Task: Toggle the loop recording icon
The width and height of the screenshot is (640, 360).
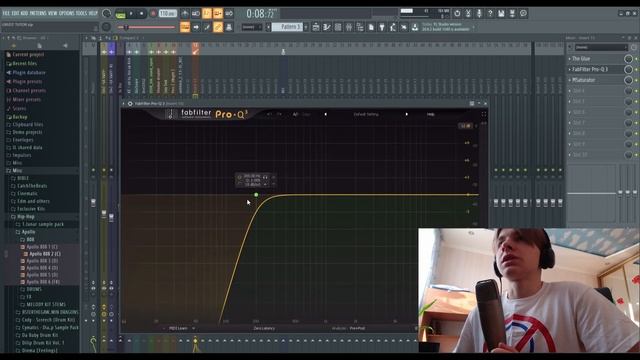Action: (229, 13)
